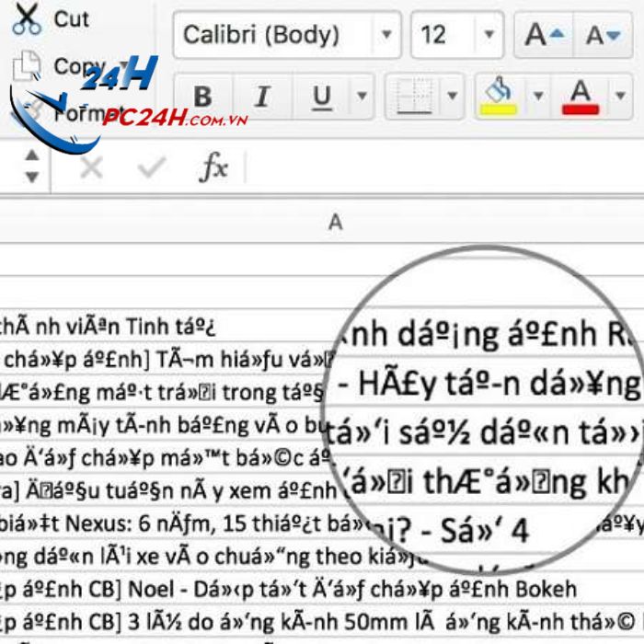
Task: Apply the cell borders button
Action: pyautogui.click(x=414, y=97)
